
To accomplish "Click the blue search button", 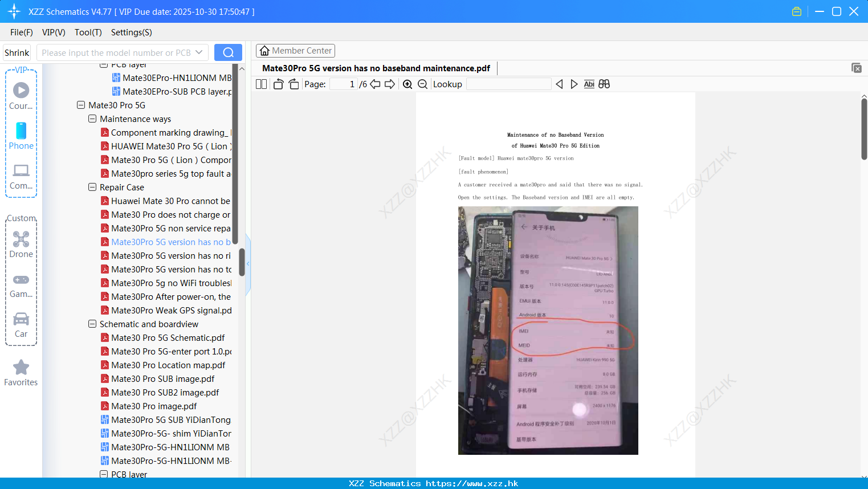I will pyautogui.click(x=228, y=52).
